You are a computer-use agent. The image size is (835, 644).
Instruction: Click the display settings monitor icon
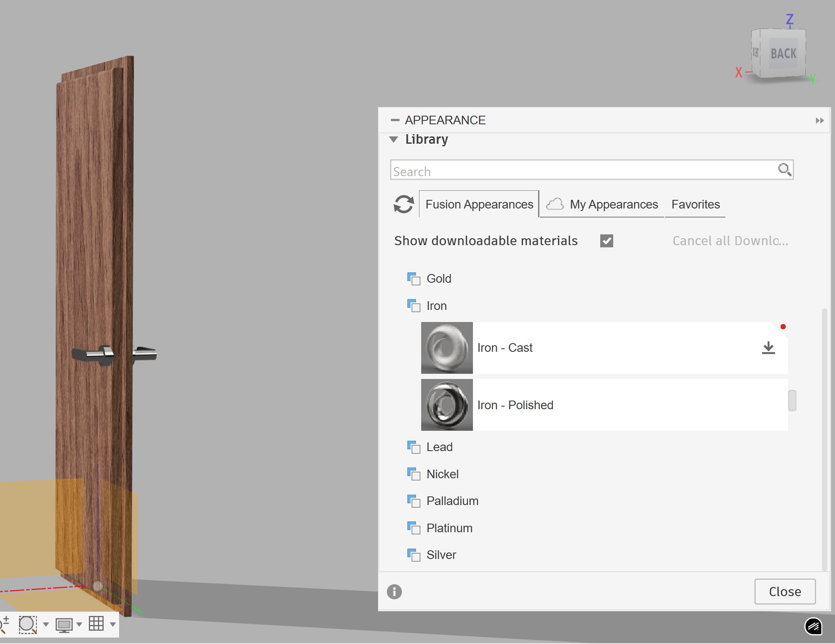pos(64,625)
